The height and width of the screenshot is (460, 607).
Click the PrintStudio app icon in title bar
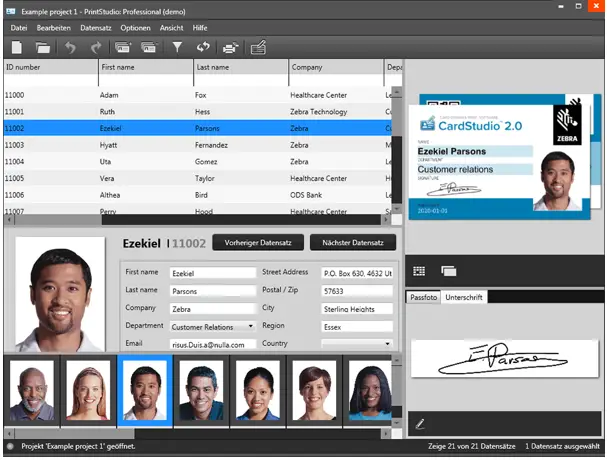point(10,11)
